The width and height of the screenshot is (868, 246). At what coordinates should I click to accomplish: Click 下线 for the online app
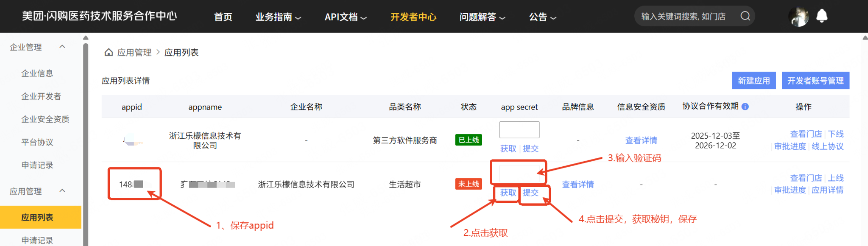836,134
